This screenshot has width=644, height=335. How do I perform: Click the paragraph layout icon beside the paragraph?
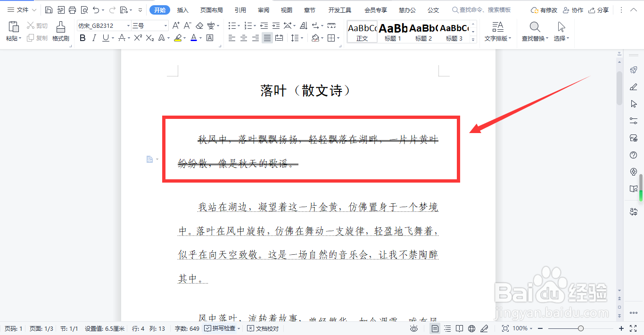(x=149, y=159)
